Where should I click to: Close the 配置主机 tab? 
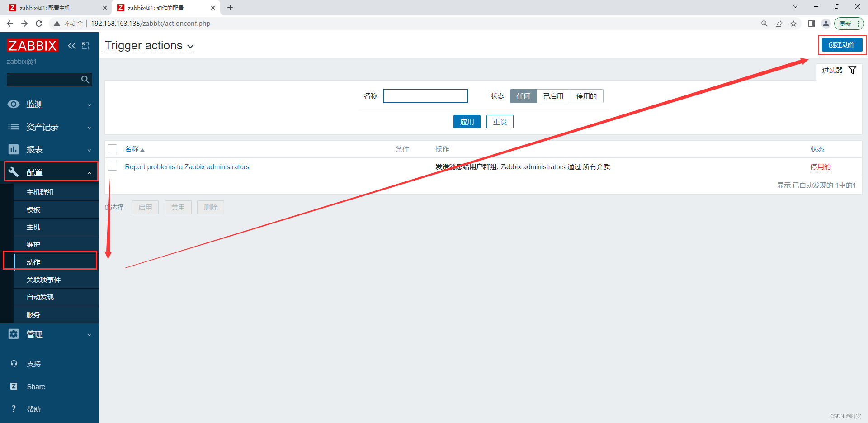click(105, 8)
